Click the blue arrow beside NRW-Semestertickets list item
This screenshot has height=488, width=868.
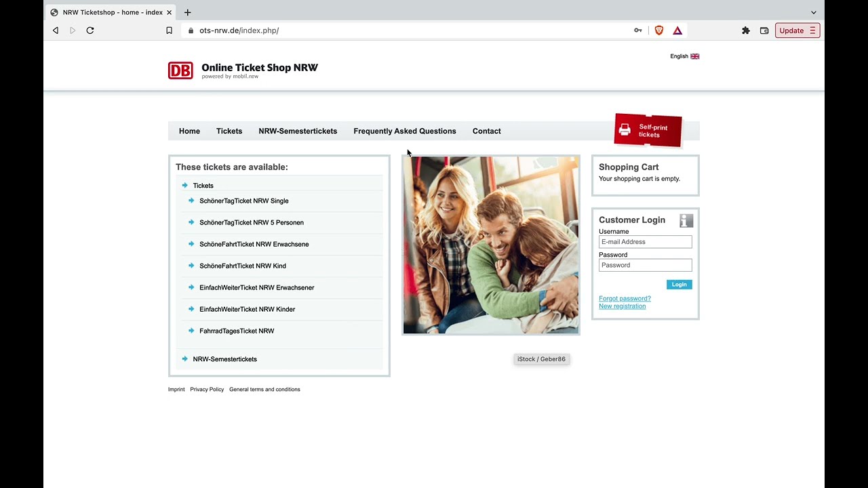click(x=184, y=359)
